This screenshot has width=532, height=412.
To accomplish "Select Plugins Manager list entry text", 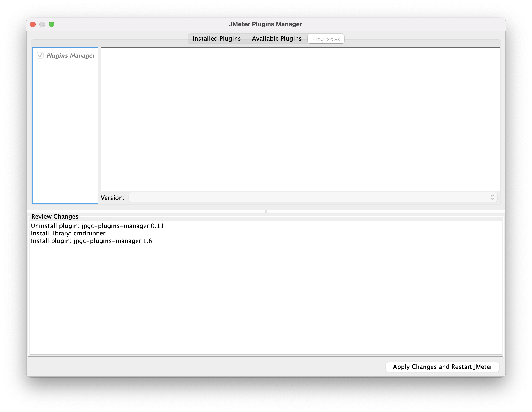I will [71, 55].
